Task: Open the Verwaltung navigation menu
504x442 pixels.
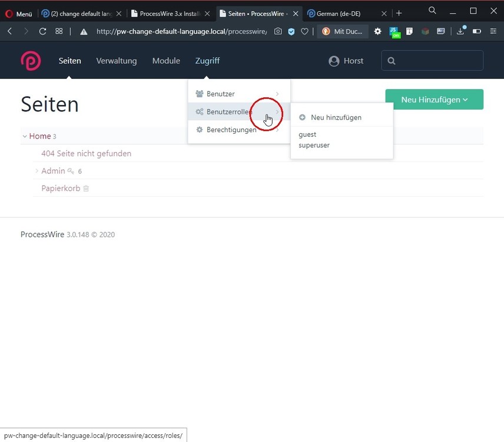Action: pyautogui.click(x=116, y=61)
